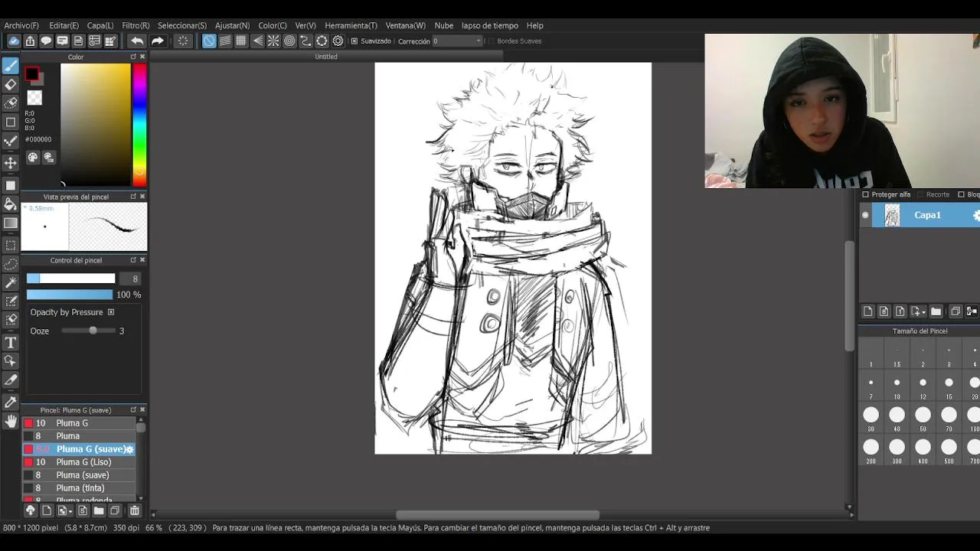The image size is (980, 551).
Task: Toggle the Recorte checkbox
Action: click(920, 194)
